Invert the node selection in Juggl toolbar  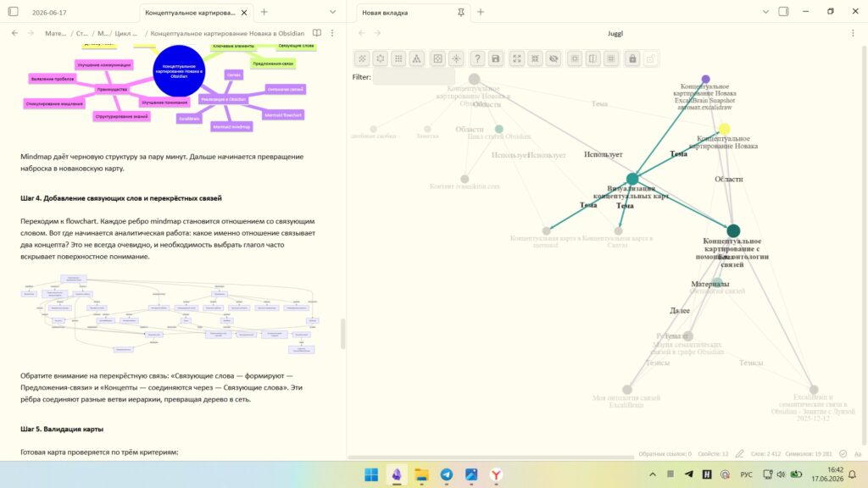593,58
